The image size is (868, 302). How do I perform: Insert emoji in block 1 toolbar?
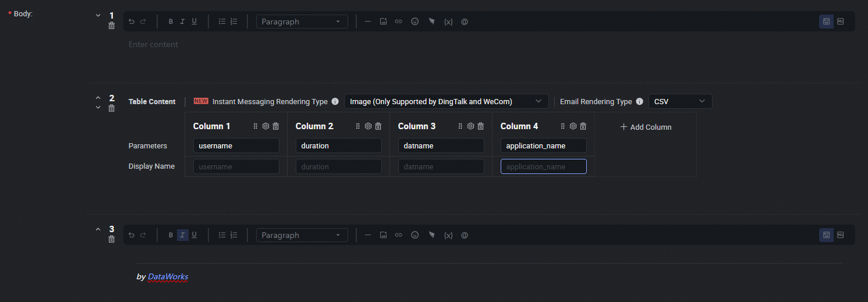(414, 22)
